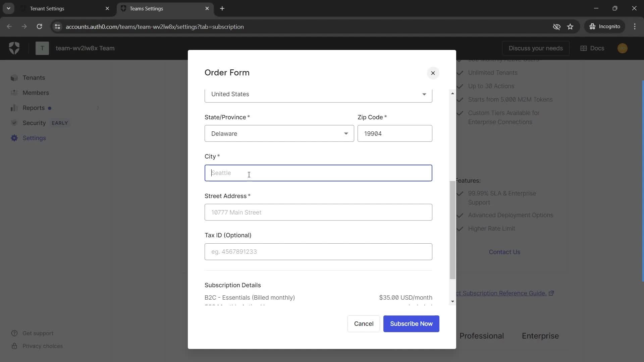The height and width of the screenshot is (362, 644).
Task: Click the team-wv2lw8x Team name
Action: click(85, 48)
